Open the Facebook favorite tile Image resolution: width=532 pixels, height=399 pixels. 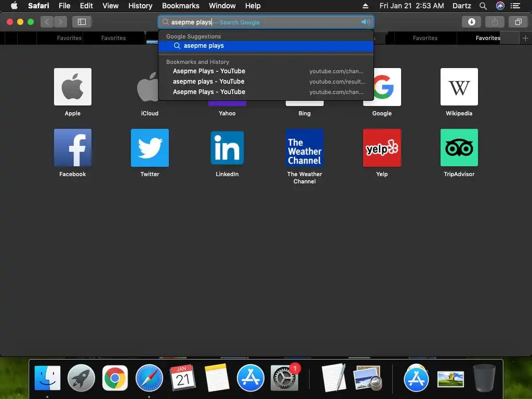pos(73,148)
